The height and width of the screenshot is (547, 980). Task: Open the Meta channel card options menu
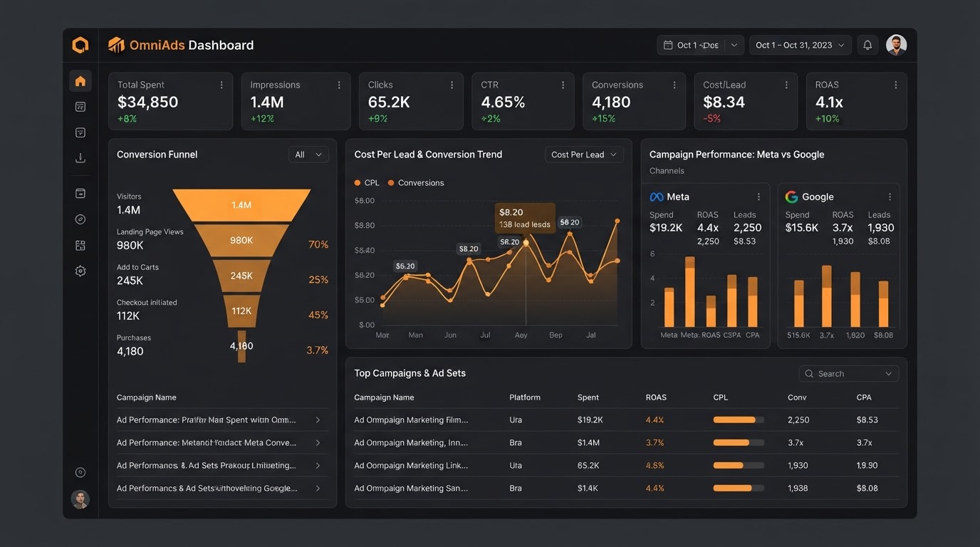click(x=759, y=197)
